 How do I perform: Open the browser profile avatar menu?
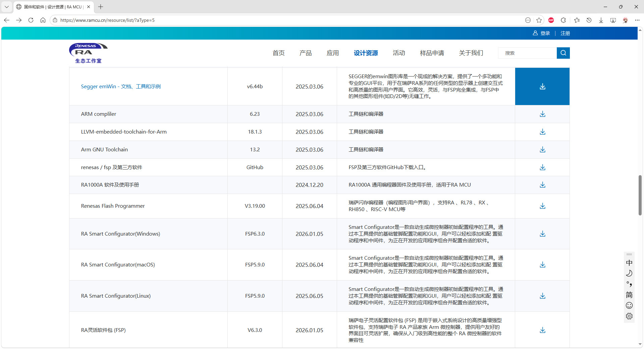click(x=625, y=20)
